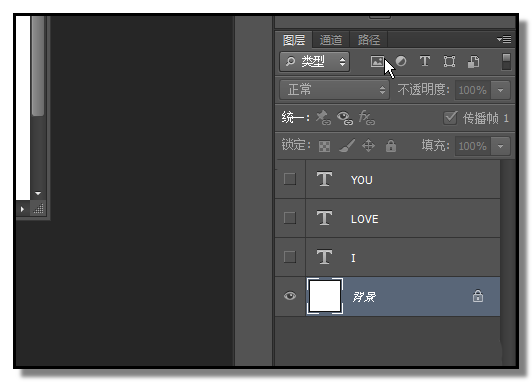Click the I layer's T type icon
Viewport: 532px width, 382px height.
point(324,257)
